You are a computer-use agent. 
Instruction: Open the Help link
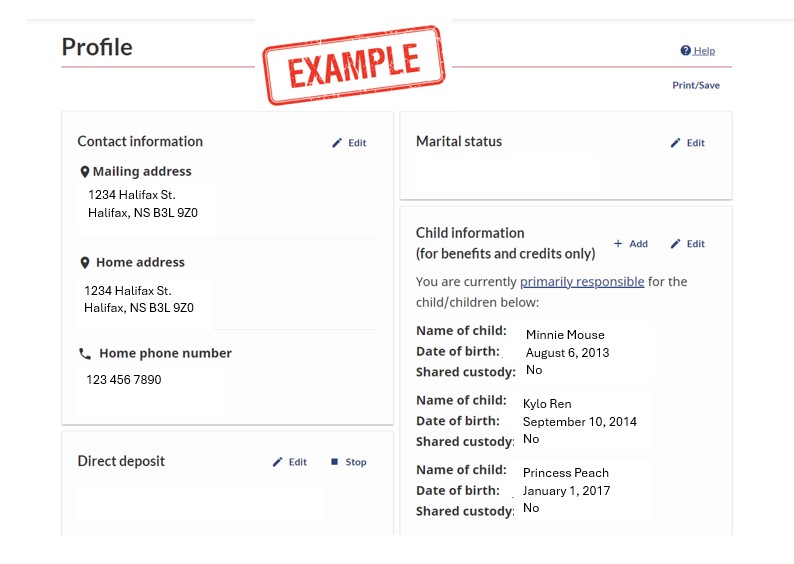(704, 51)
